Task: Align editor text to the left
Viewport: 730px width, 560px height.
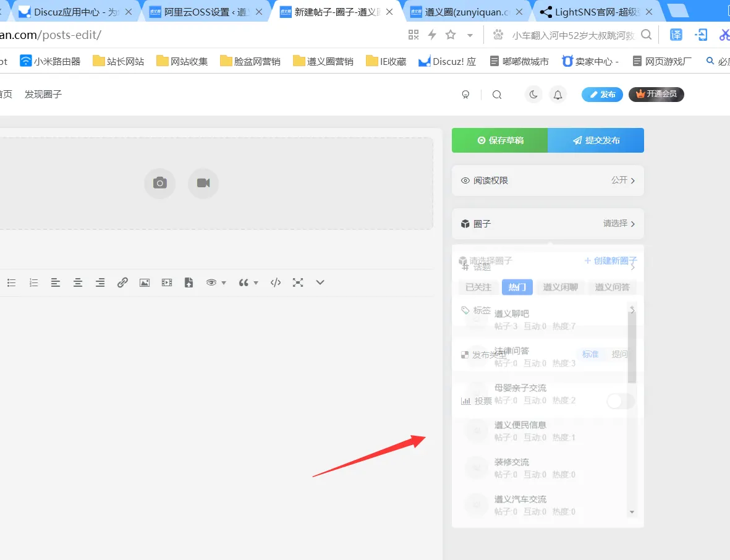Action: (x=56, y=282)
